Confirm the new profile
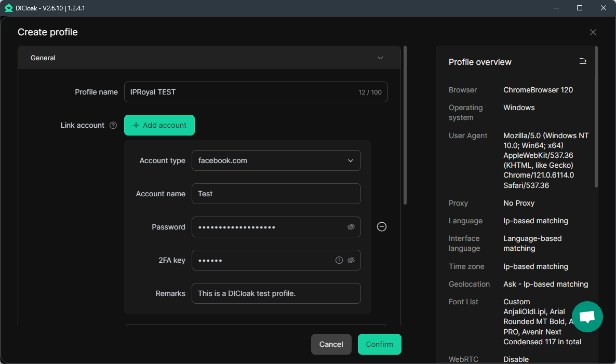Screen dimensions: 616x364 (380, 344)
